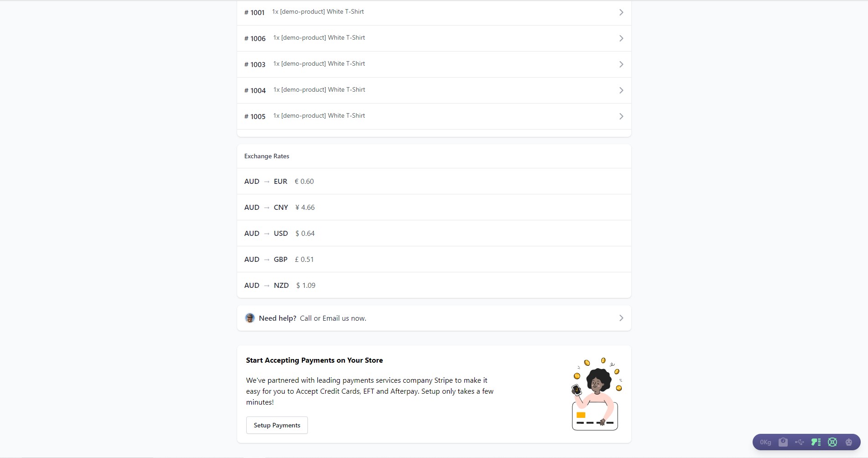The height and width of the screenshot is (458, 868).
Task: Select order #1004 White T-Shirt entry
Action: point(319,90)
